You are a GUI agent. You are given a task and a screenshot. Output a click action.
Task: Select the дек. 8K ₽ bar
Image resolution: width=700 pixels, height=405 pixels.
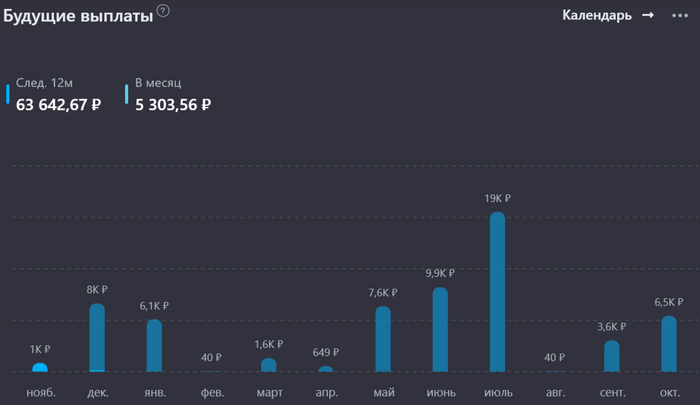coord(97,338)
